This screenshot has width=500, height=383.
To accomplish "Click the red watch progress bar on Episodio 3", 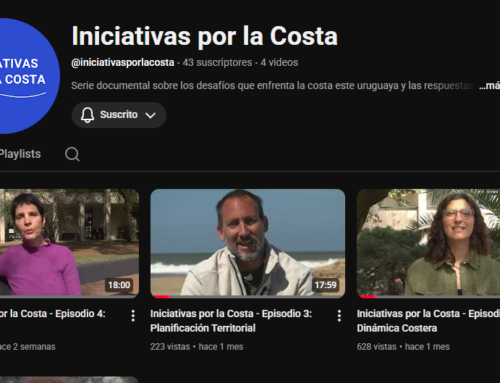I will [162, 296].
